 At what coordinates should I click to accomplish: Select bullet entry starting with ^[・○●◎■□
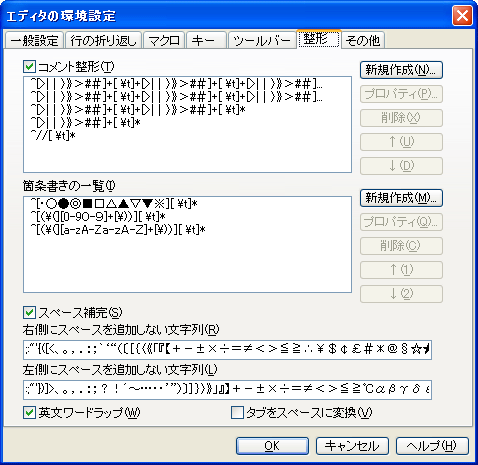[114, 203]
